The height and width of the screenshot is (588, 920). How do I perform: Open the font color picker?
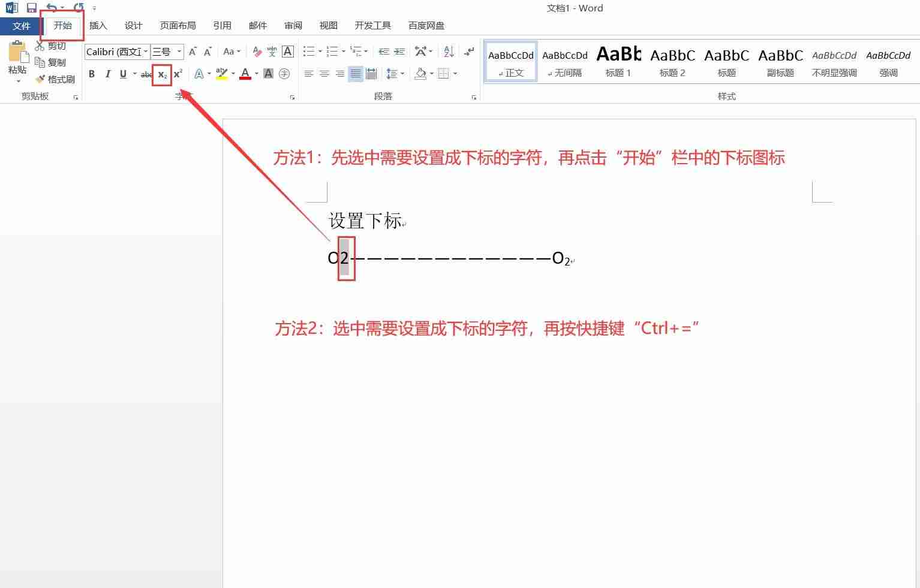(x=245, y=74)
